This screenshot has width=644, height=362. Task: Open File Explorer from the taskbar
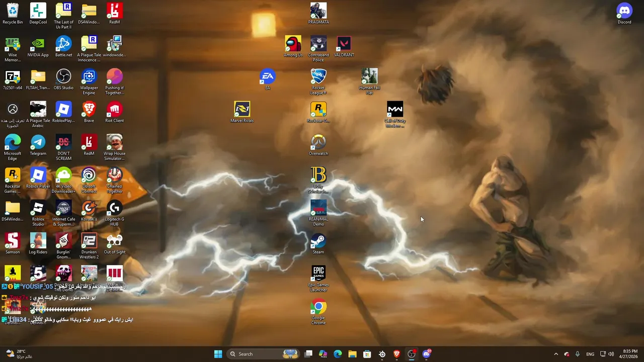click(x=352, y=354)
